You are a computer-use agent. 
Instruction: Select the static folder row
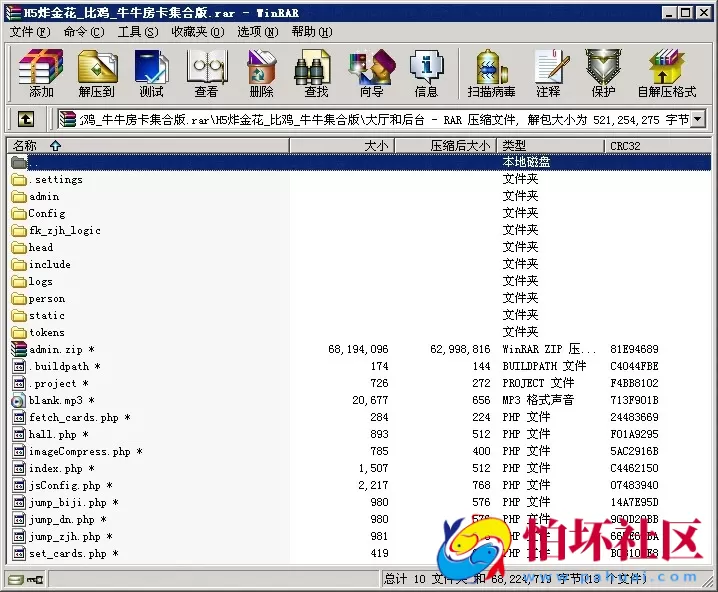(x=359, y=315)
